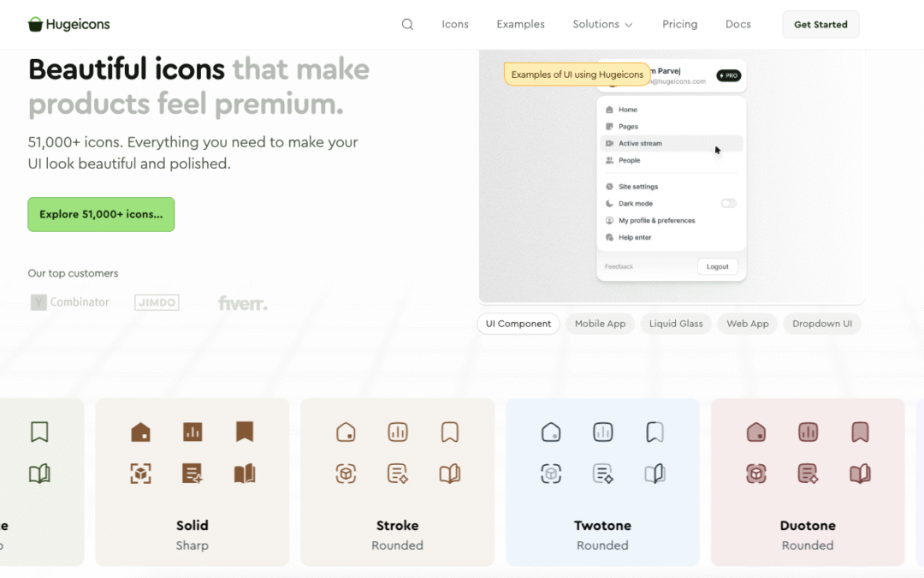Click the Logout button in preview
Viewport: 924px width, 578px height.
[x=717, y=266]
